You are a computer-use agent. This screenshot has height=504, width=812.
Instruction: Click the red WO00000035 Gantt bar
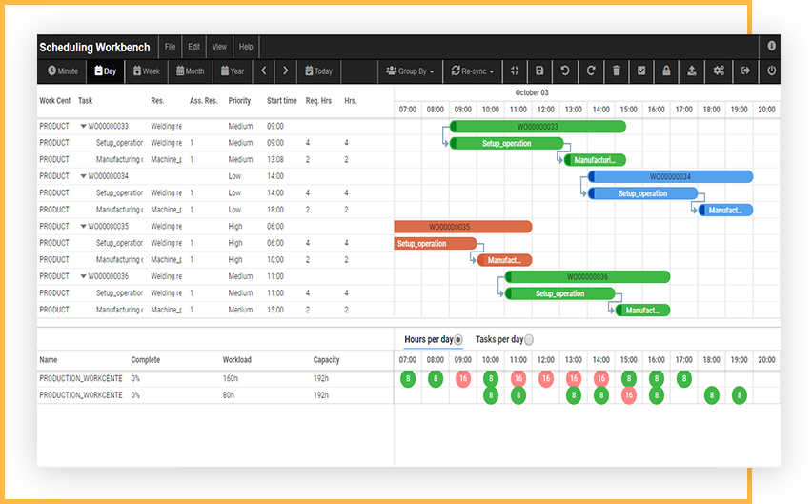(462, 227)
